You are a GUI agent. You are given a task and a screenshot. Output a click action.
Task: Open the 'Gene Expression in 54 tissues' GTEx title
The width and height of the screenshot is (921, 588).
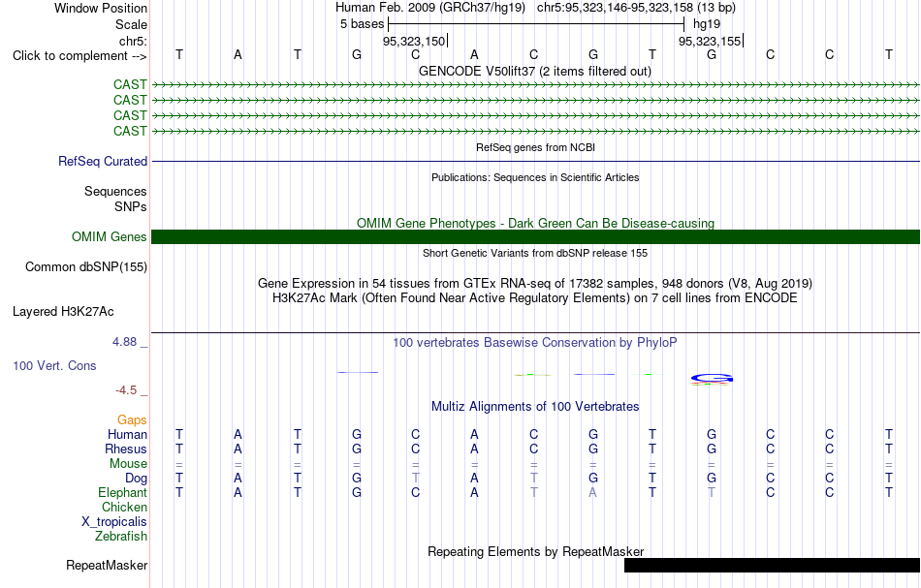click(x=535, y=284)
